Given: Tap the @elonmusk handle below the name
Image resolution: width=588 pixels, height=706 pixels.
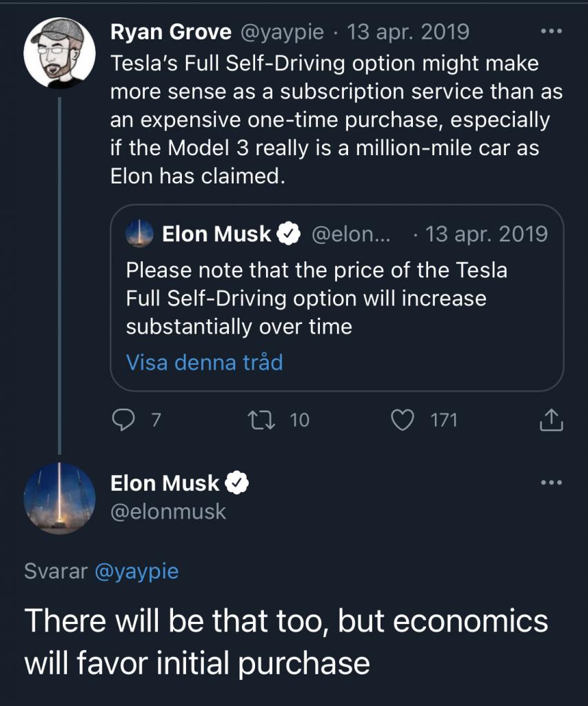Looking at the screenshot, I should click(168, 512).
